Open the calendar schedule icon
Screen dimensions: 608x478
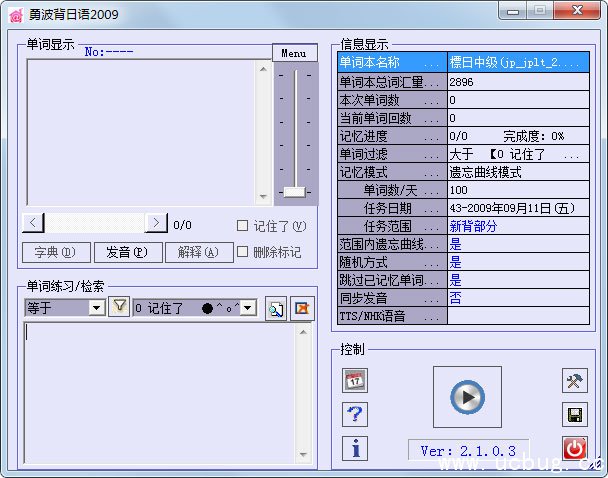click(x=355, y=380)
